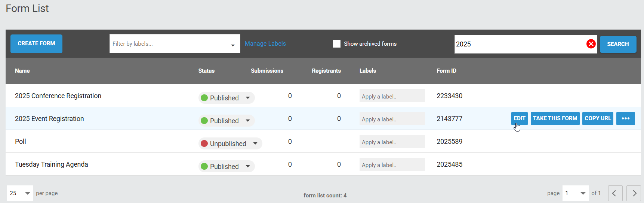
Task: Toggle Show archived forms checkbox
Action: point(337,44)
